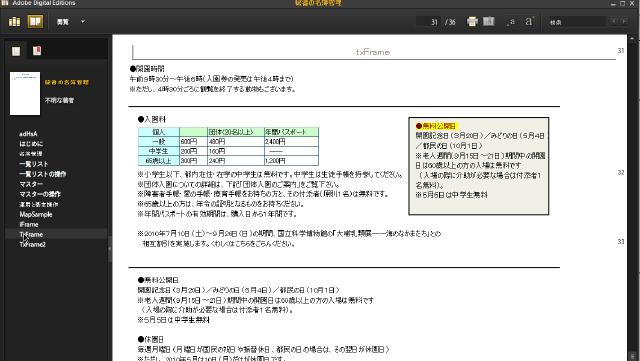This screenshot has width=640, height=361.
Task: Open the adHsA contents entry
Action: click(x=28, y=134)
